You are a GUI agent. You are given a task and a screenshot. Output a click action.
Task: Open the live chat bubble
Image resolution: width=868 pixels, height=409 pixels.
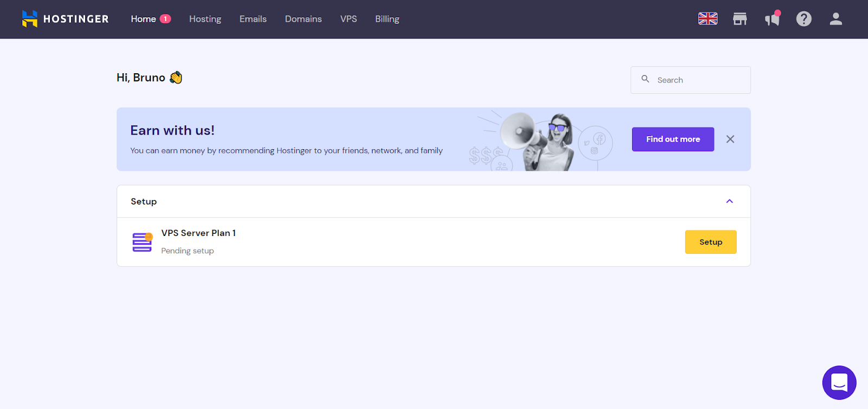[x=839, y=382]
